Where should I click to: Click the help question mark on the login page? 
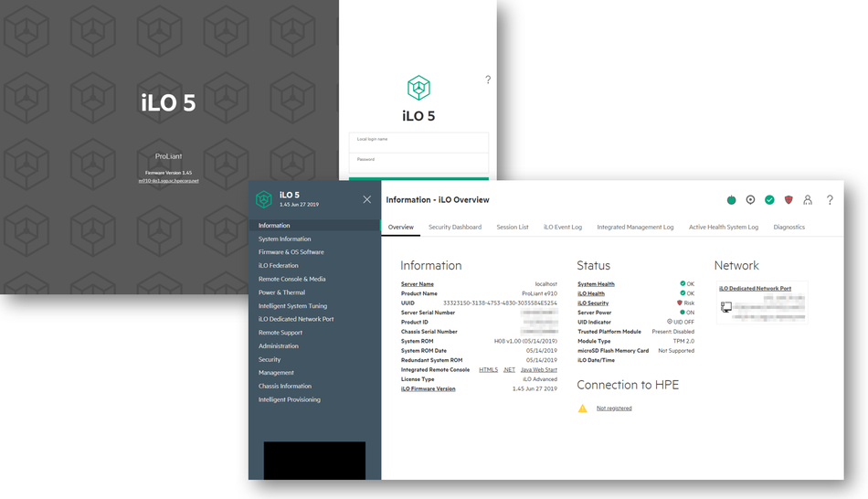tap(488, 80)
